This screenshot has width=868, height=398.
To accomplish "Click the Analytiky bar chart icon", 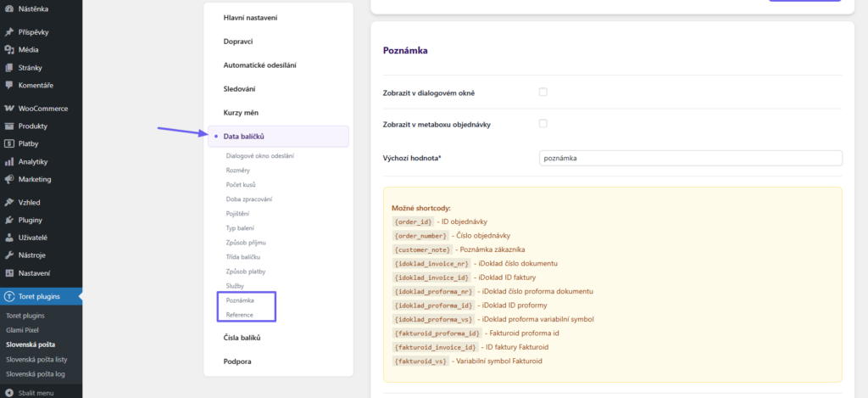I will click(x=8, y=162).
